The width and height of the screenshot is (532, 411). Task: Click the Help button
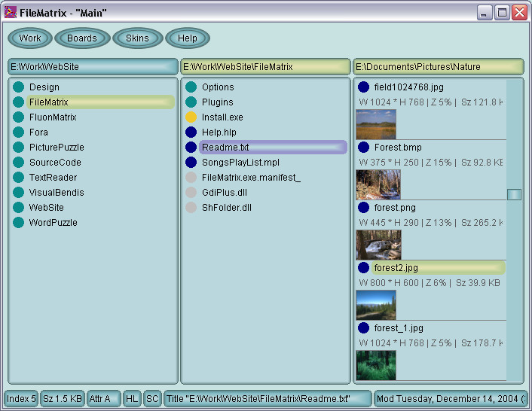pos(188,38)
